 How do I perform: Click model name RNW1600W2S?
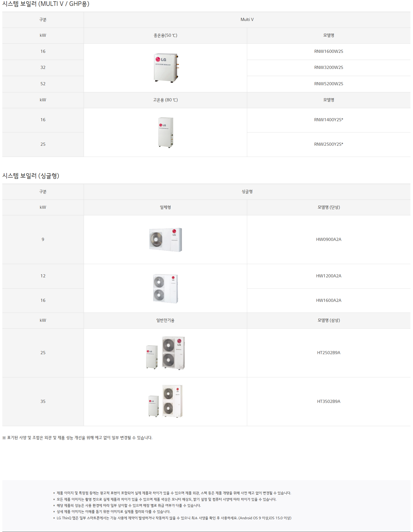click(328, 51)
